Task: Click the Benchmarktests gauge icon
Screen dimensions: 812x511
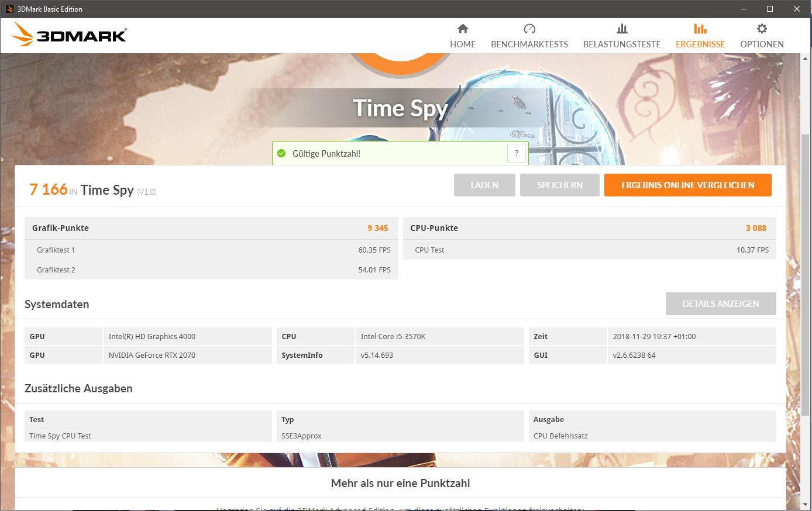Action: point(529,29)
